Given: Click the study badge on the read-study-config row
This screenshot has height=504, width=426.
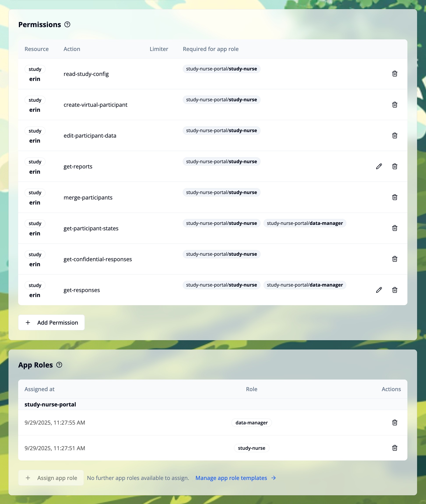Looking at the screenshot, I should (35, 69).
